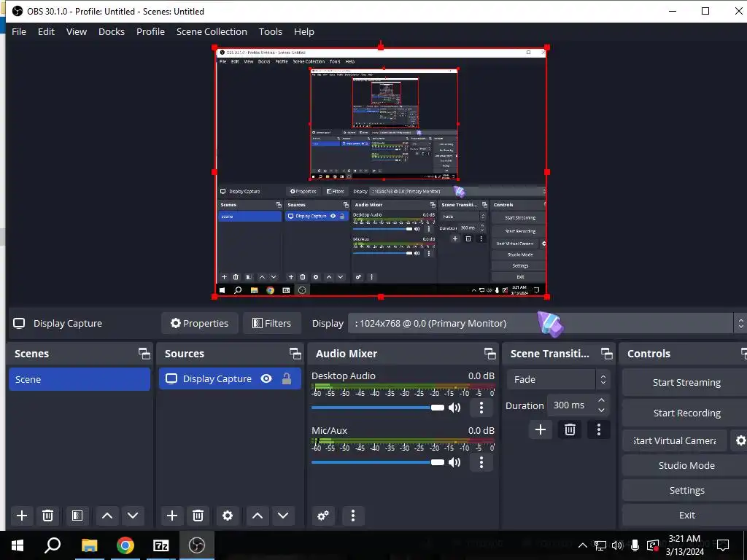The height and width of the screenshot is (560, 747).
Task: Open source Properties button in toolbar
Action: coord(200,323)
